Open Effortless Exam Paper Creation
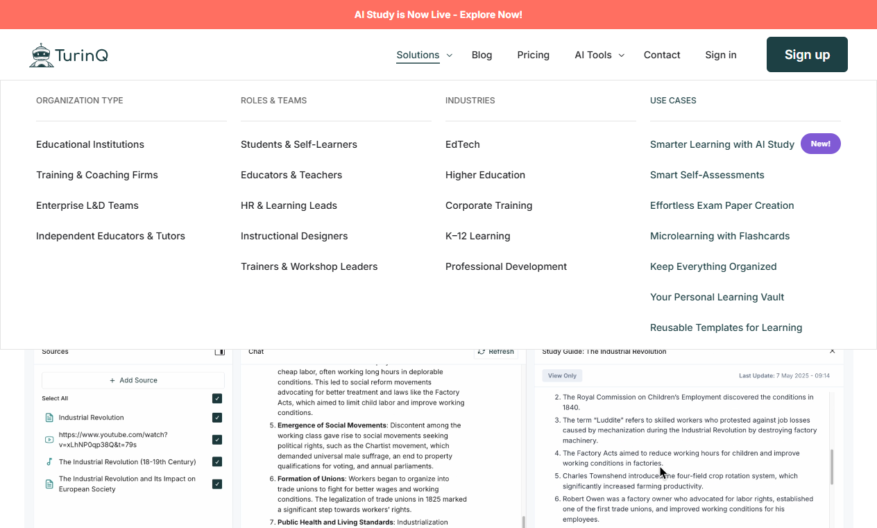This screenshot has height=528, width=877. [x=722, y=205]
